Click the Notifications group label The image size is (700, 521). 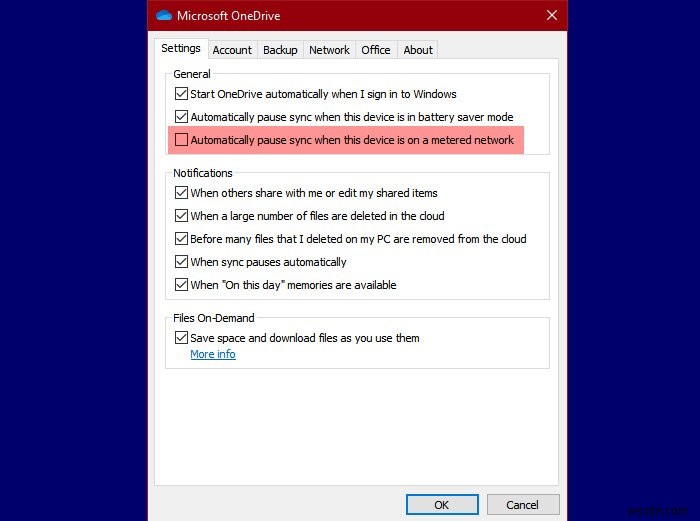(203, 173)
